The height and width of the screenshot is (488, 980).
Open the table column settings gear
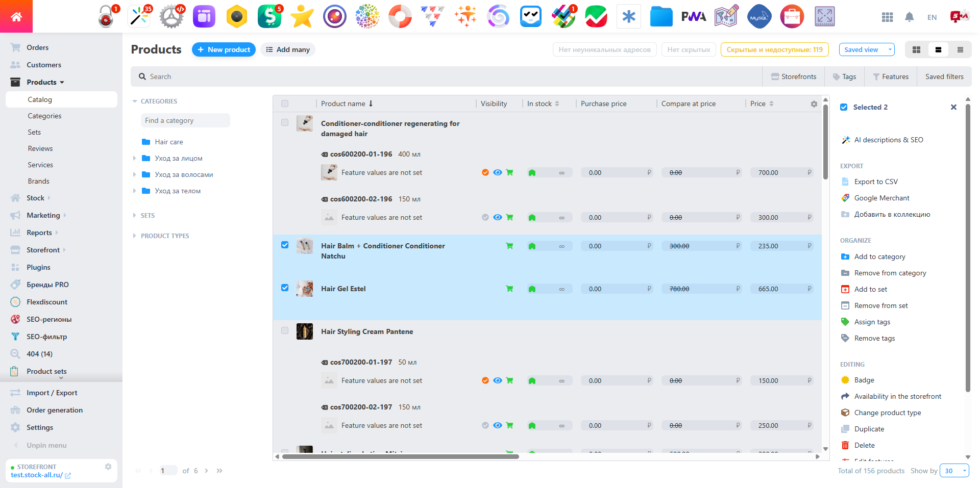coord(814,104)
